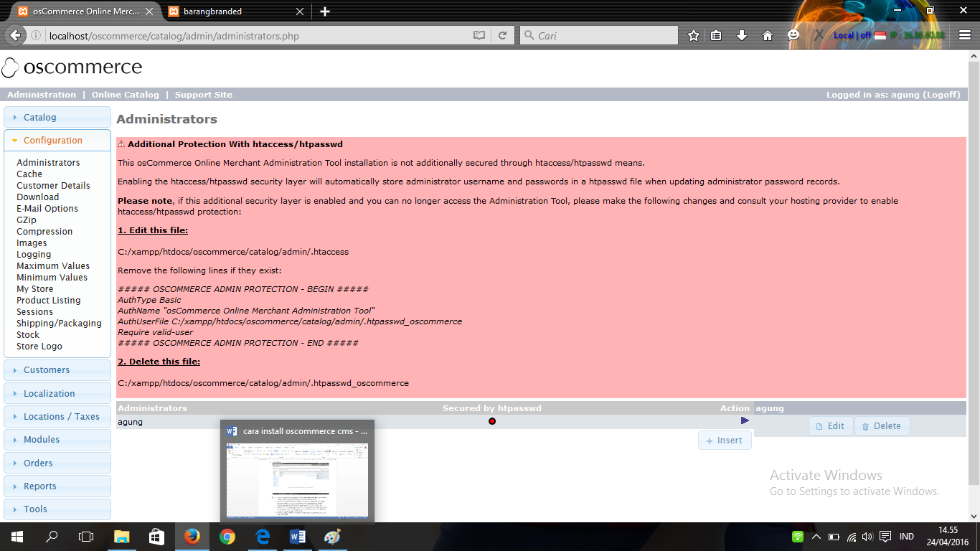
Task: Go to the Firefox home icon
Action: coord(768,35)
